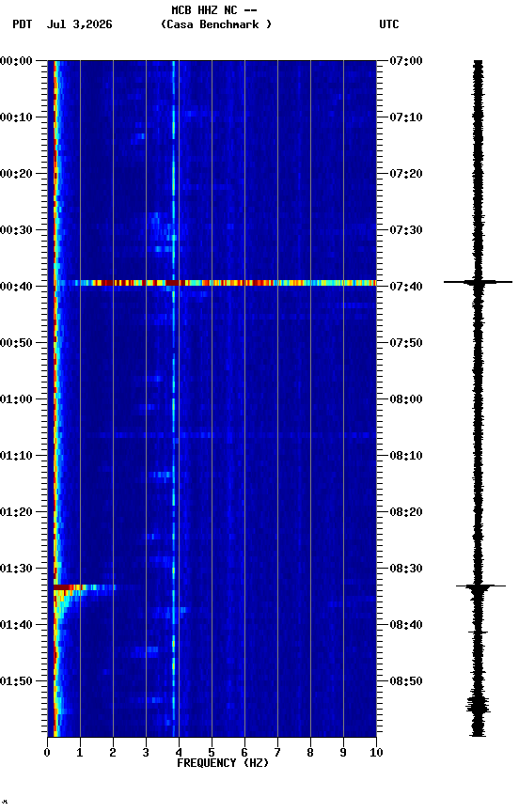Click the '07:00' UTC time label
The image size is (519, 812).
[x=406, y=61]
